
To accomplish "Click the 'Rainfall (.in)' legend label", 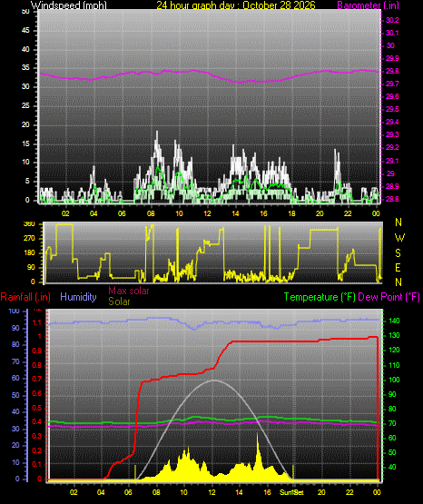I will point(25,297).
